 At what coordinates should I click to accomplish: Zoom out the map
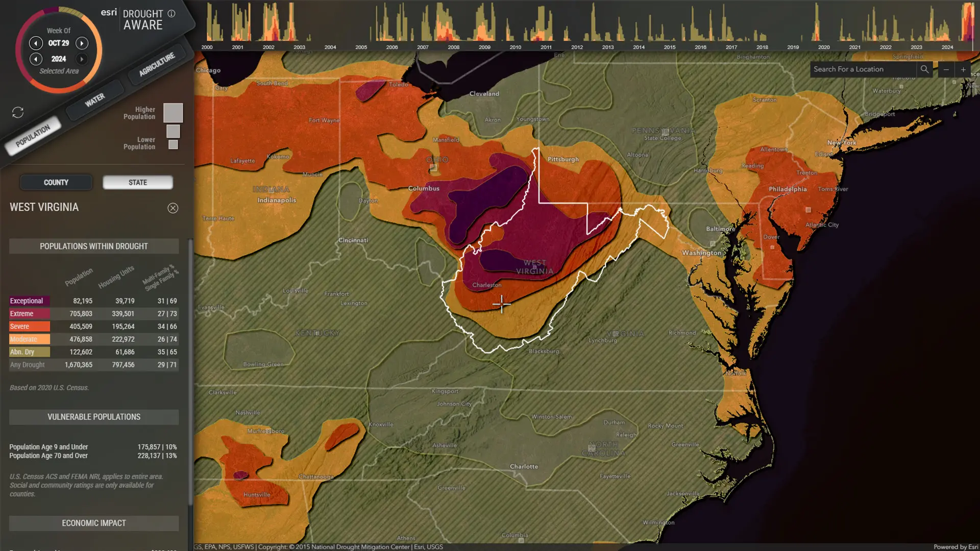coord(946,69)
